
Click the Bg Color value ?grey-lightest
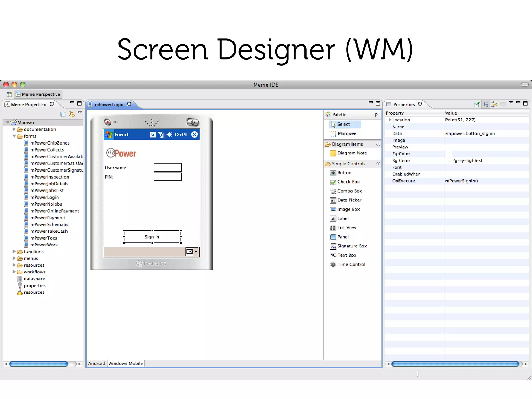pos(467,161)
